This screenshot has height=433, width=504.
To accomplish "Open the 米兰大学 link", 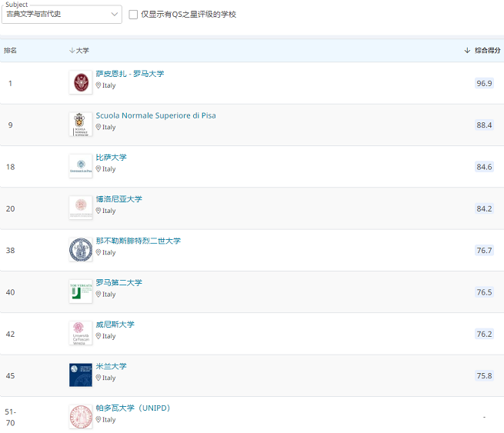I will click(112, 366).
